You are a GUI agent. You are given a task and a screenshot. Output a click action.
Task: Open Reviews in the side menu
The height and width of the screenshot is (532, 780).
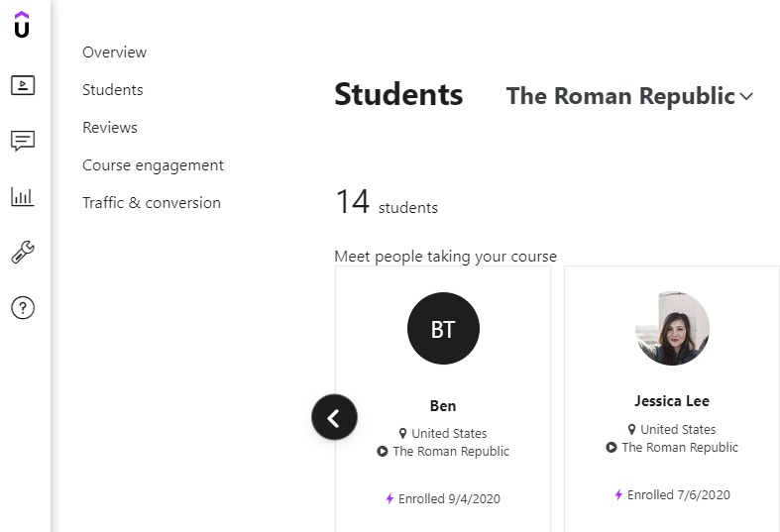[109, 128]
